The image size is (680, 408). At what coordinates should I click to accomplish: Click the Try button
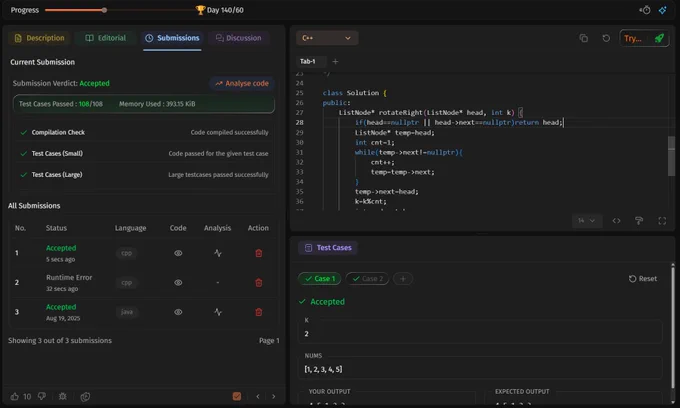point(633,38)
